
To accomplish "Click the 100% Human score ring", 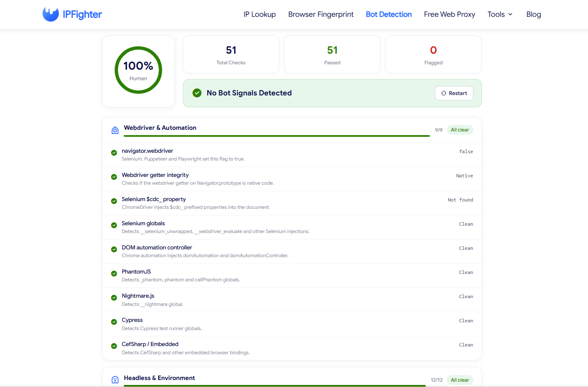I will point(138,70).
